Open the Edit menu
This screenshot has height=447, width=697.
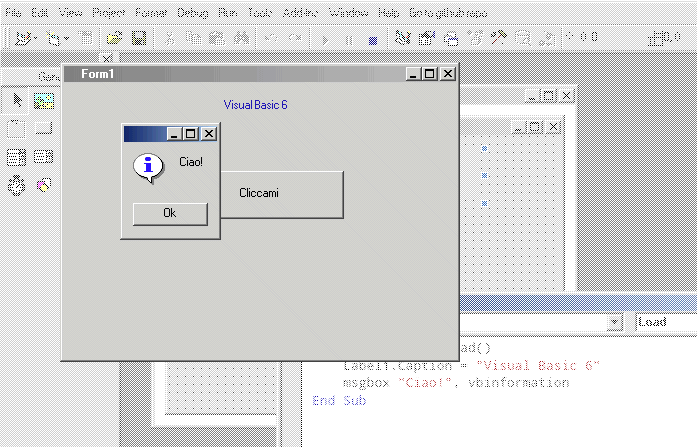pyautogui.click(x=40, y=13)
